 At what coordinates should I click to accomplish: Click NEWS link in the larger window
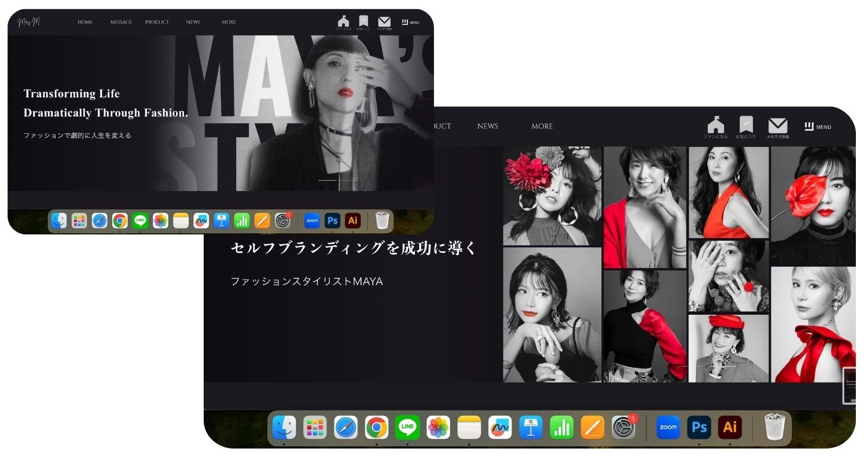click(487, 126)
